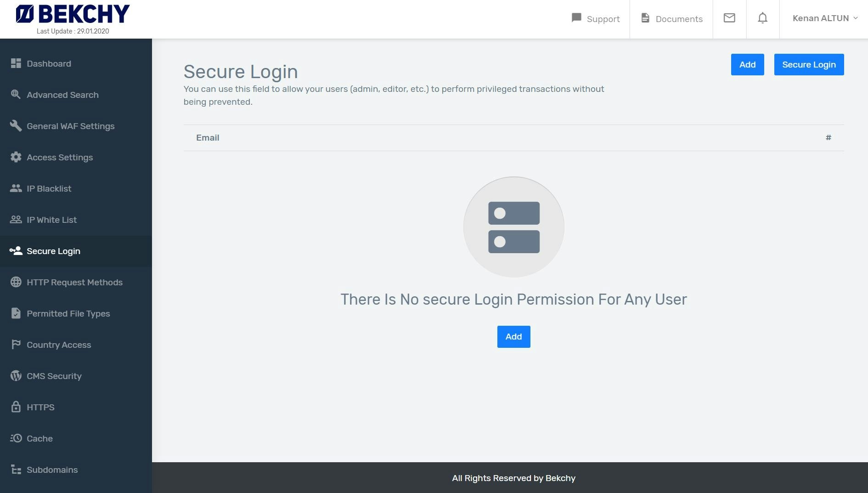Click the Support chat bubble icon
The height and width of the screenshot is (493, 868).
(x=576, y=18)
